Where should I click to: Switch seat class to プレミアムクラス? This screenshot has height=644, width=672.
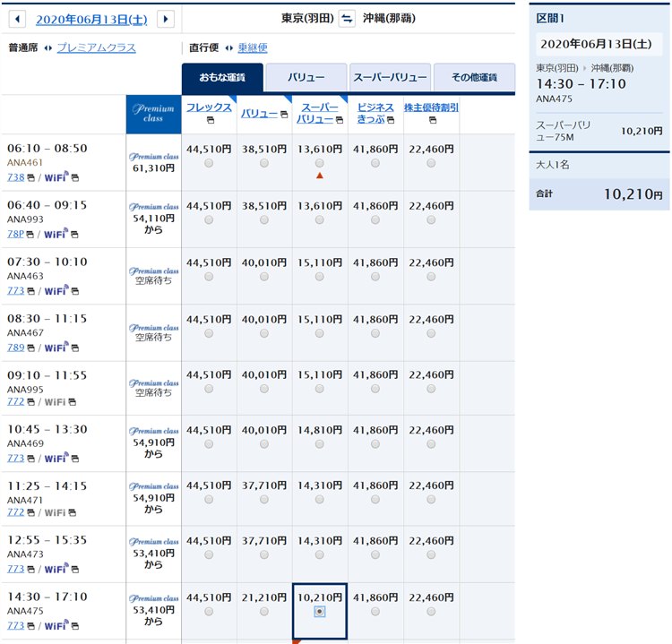click(x=96, y=48)
